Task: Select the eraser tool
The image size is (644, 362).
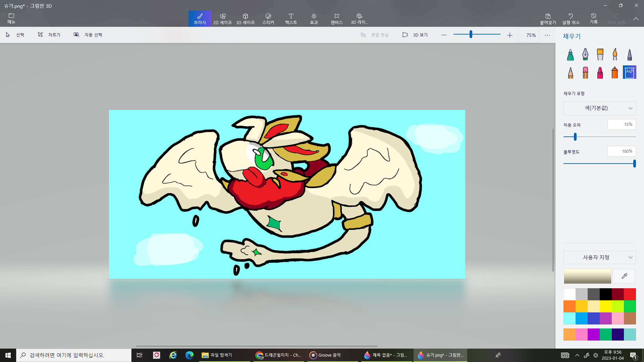Action: coord(585,72)
